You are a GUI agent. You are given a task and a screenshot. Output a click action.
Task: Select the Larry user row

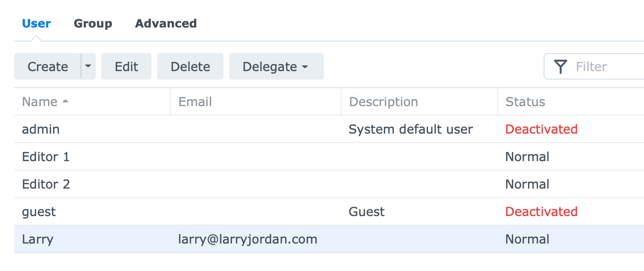tap(38, 239)
